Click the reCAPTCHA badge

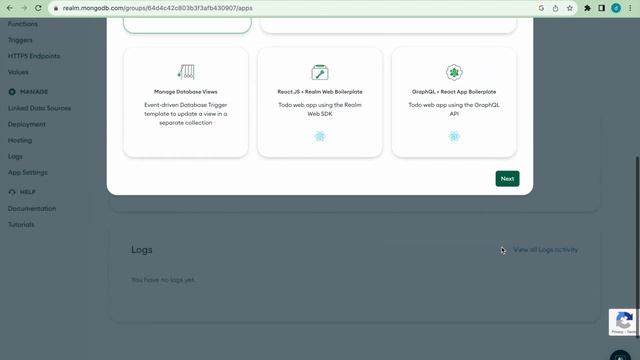coord(624,322)
